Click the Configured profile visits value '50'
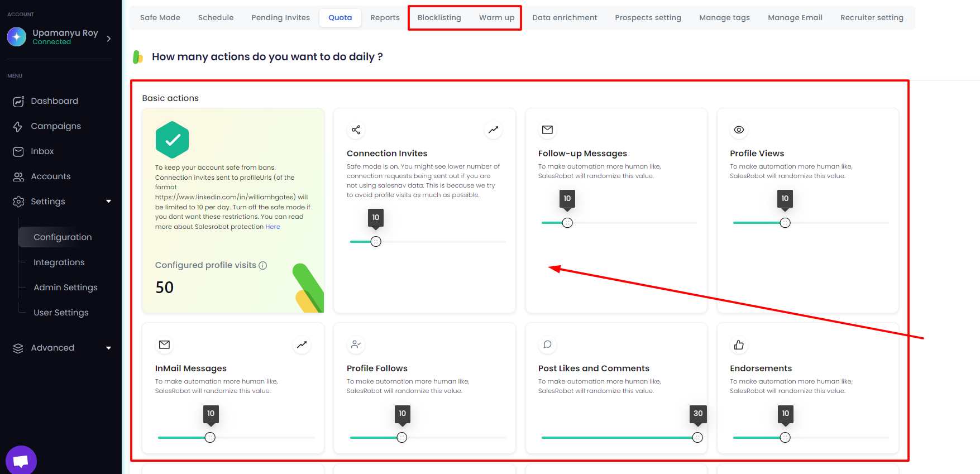Image resolution: width=980 pixels, height=474 pixels. (x=165, y=288)
